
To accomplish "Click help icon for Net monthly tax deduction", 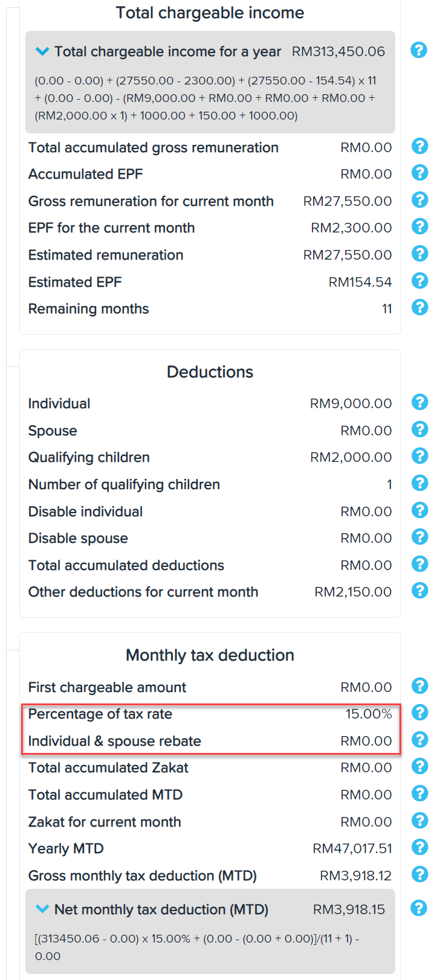I will point(419,908).
